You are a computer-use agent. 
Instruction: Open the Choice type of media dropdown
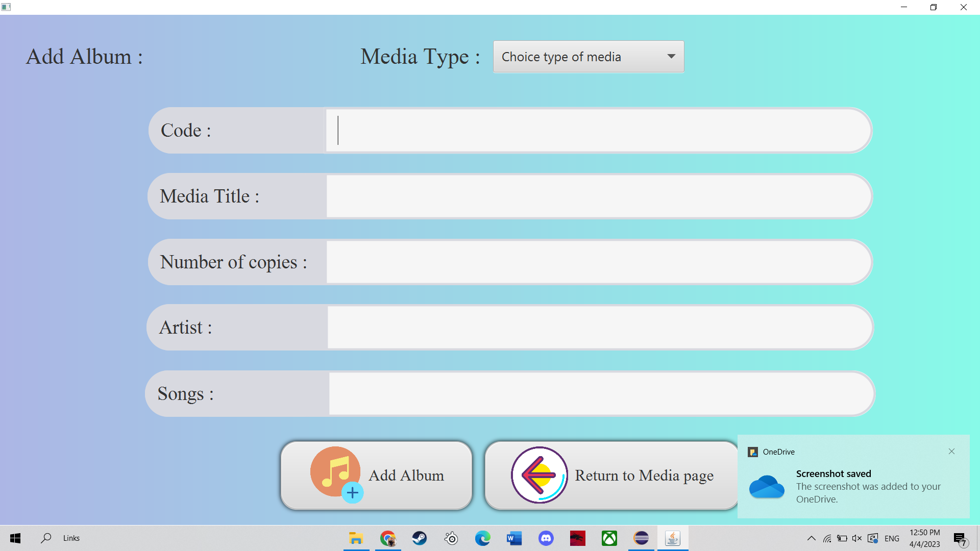click(x=588, y=57)
